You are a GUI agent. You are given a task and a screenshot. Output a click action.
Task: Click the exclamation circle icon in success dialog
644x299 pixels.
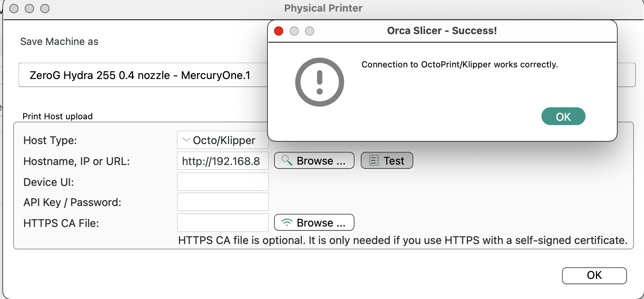click(319, 82)
